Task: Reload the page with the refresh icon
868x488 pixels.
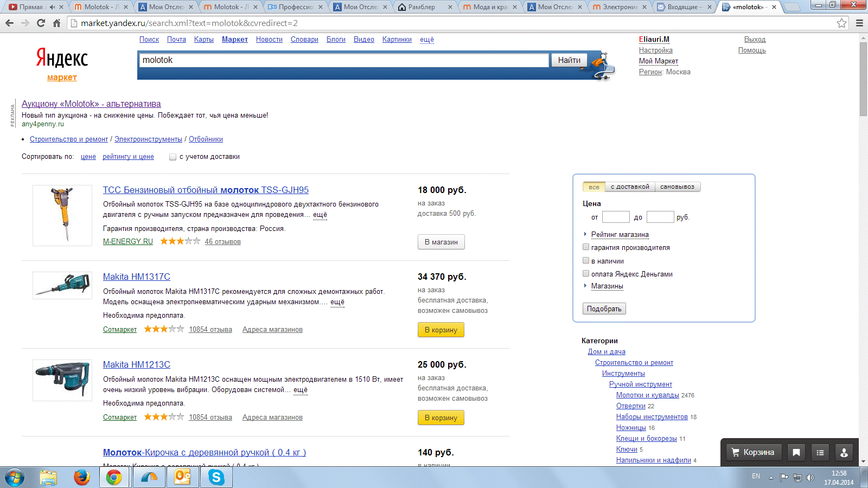Action: click(41, 23)
